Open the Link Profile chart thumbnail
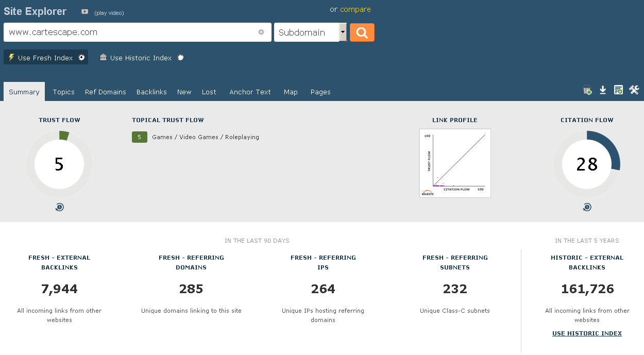The width and height of the screenshot is (644, 355). 455,163
